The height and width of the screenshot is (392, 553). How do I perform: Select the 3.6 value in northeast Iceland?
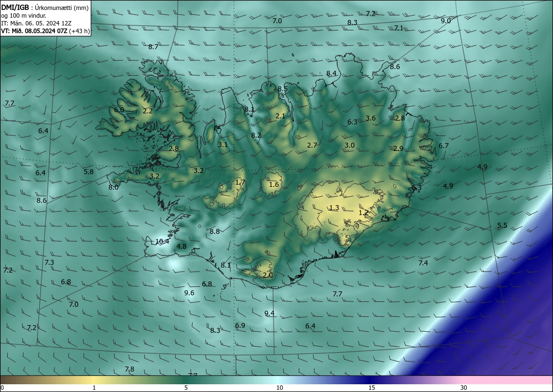371,118
